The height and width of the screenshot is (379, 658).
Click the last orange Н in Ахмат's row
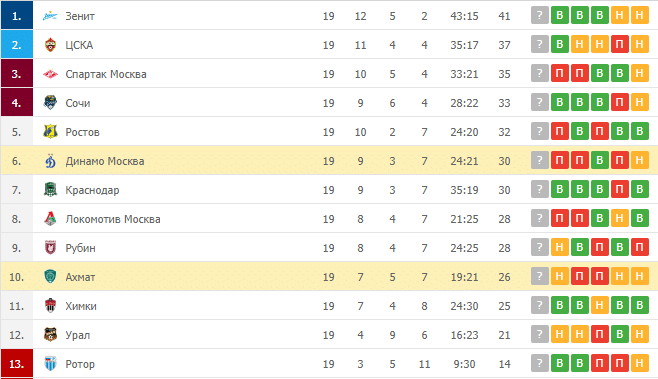pyautogui.click(x=640, y=276)
